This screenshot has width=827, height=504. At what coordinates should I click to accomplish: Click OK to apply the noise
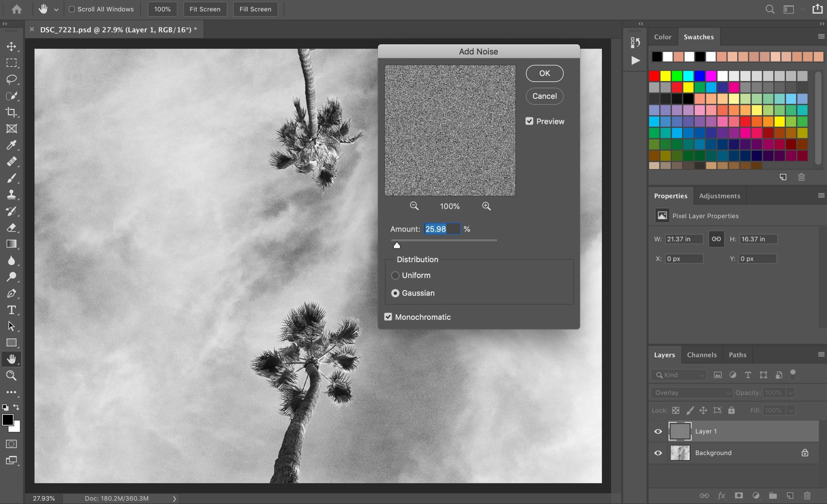(544, 73)
